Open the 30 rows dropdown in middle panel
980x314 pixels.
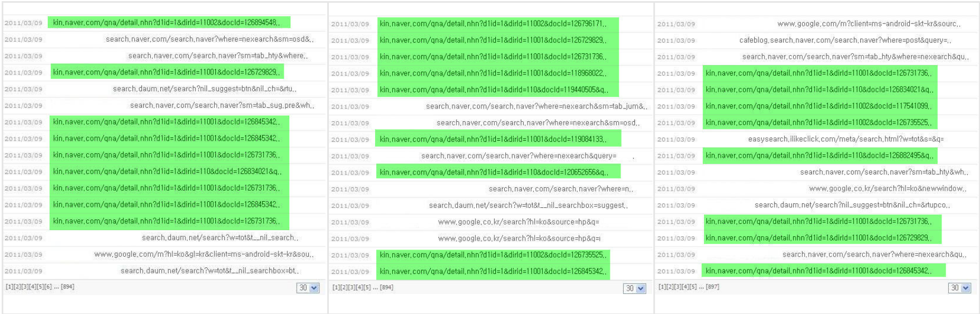click(635, 288)
